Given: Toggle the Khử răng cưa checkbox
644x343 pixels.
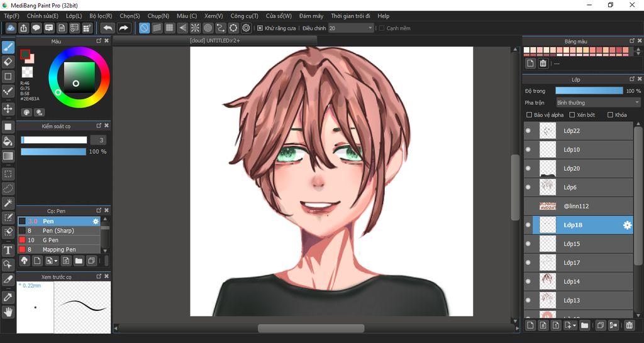Looking at the screenshot, I should 260,28.
